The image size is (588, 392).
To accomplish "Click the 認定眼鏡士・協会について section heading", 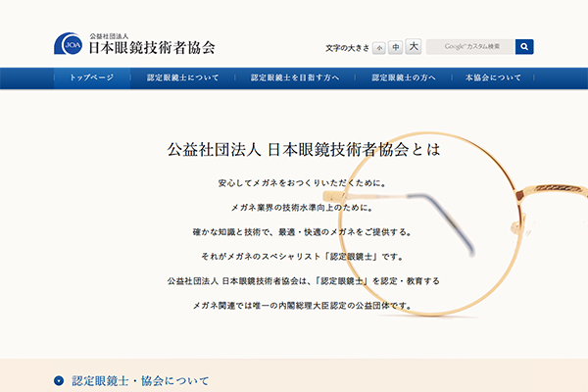I will point(140,381).
